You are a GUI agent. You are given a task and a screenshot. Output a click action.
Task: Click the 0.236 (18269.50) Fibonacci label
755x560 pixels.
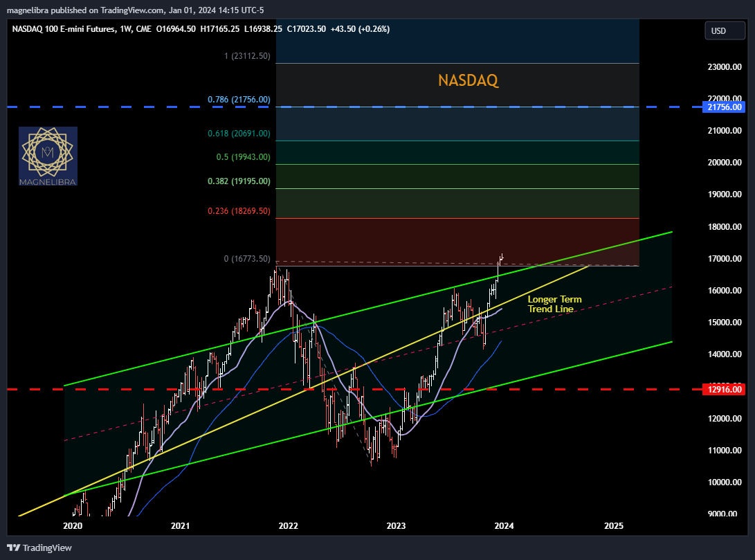239,211
